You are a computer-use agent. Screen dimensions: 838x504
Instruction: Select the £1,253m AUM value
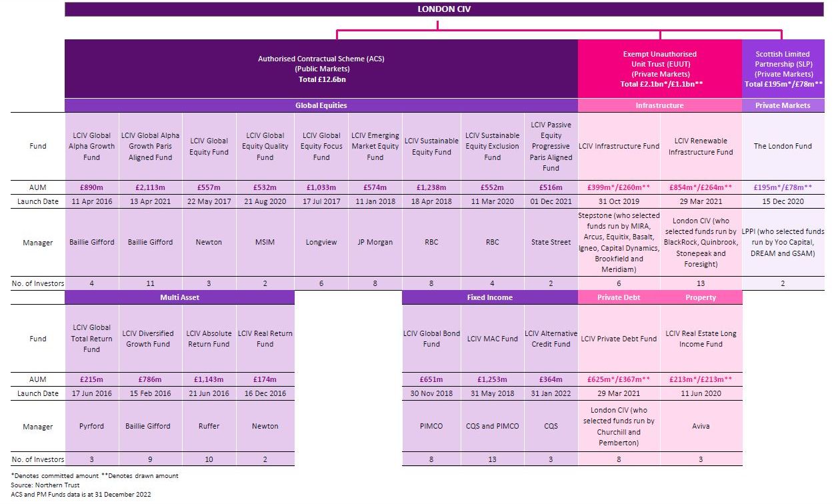[x=493, y=379]
